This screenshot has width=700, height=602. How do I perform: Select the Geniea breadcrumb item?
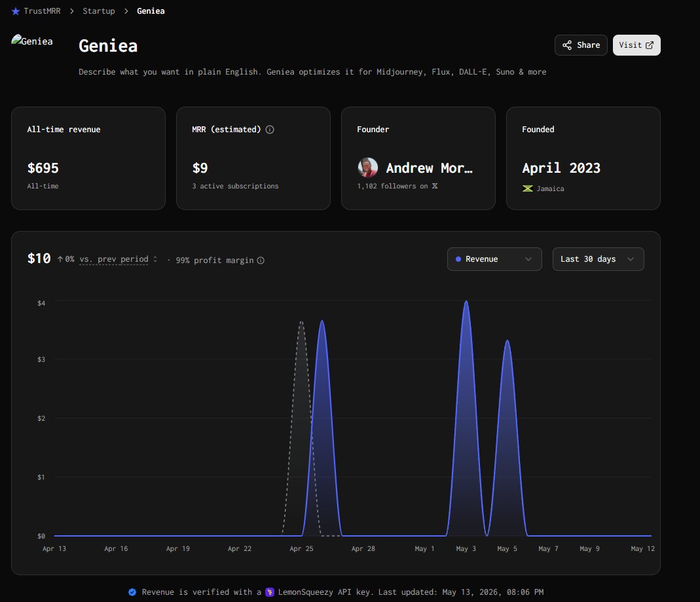pyautogui.click(x=151, y=10)
